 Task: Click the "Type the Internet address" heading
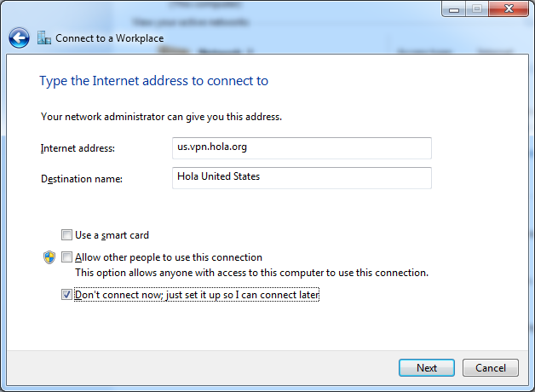click(154, 81)
